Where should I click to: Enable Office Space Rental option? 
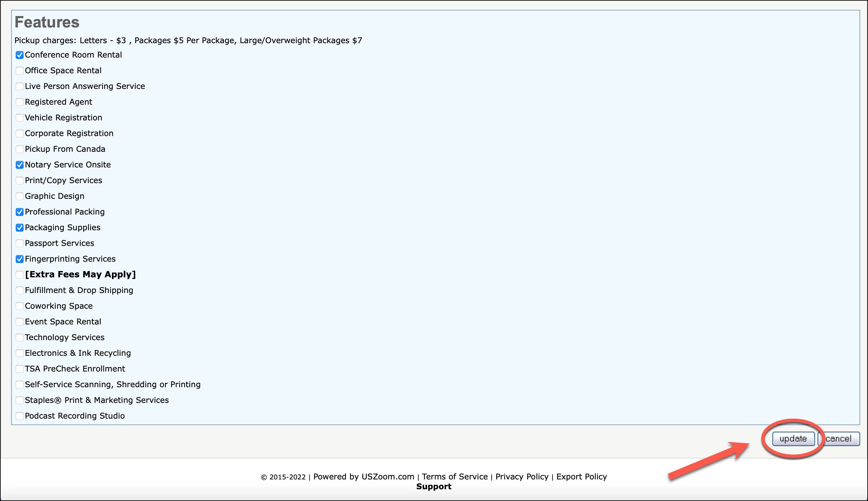(x=20, y=71)
